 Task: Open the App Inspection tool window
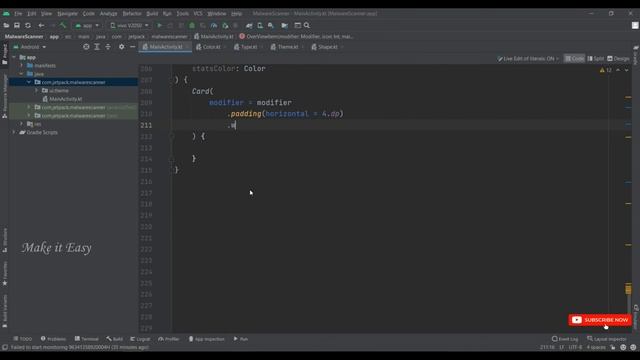207,339
